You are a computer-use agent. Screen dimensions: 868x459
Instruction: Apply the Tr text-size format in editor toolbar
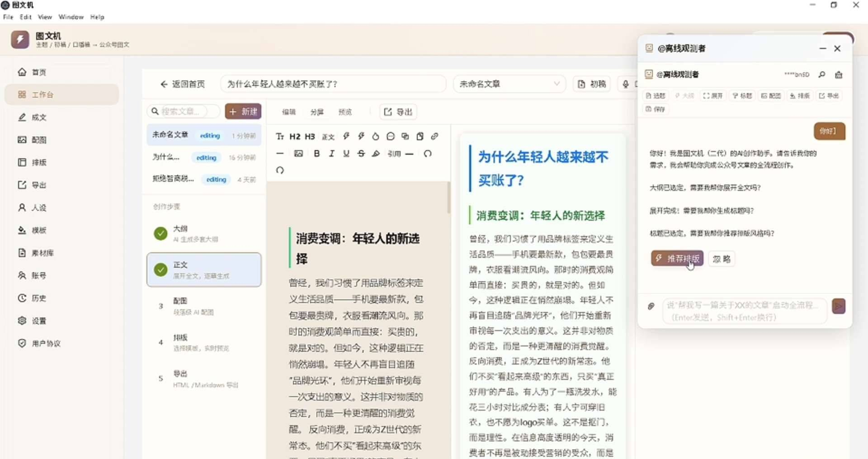(280, 137)
